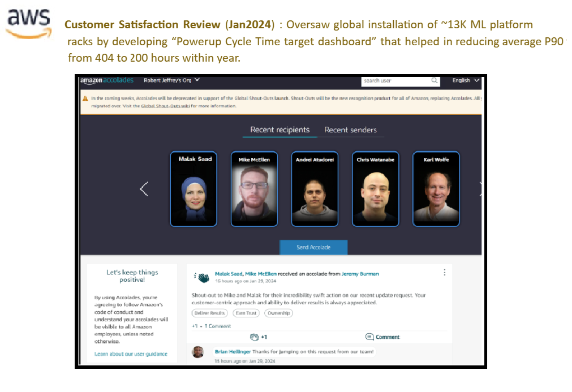Click the clapping hands +1 icon
Viewport: 572px width, 392px height.
255,337
